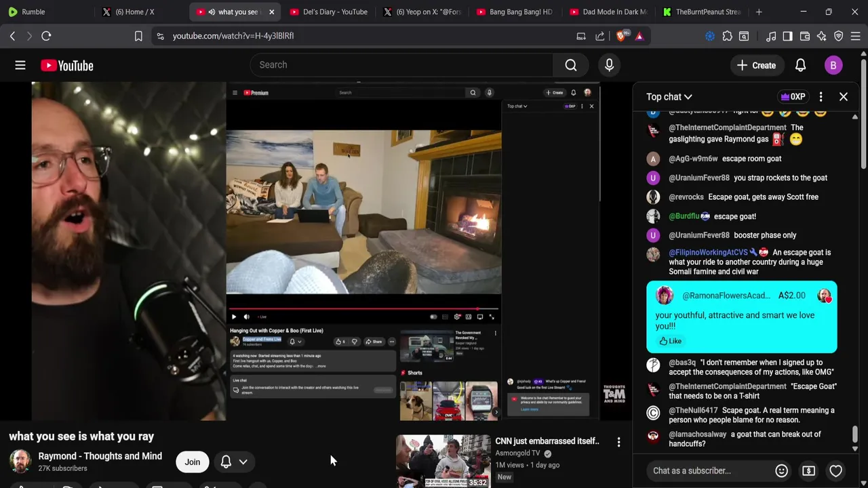Open Brave Shields lion icon
The height and width of the screenshot is (488, 868).
pyautogui.click(x=620, y=36)
